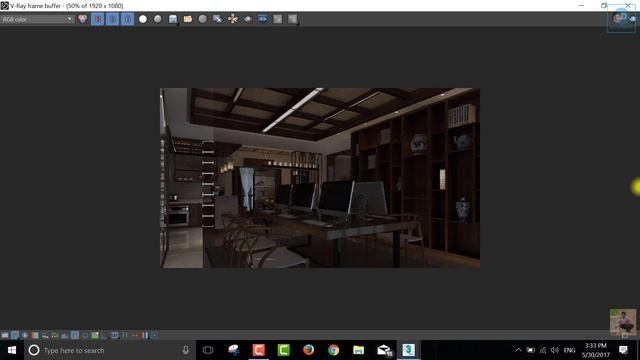Click the ENG language indicator

click(569, 350)
